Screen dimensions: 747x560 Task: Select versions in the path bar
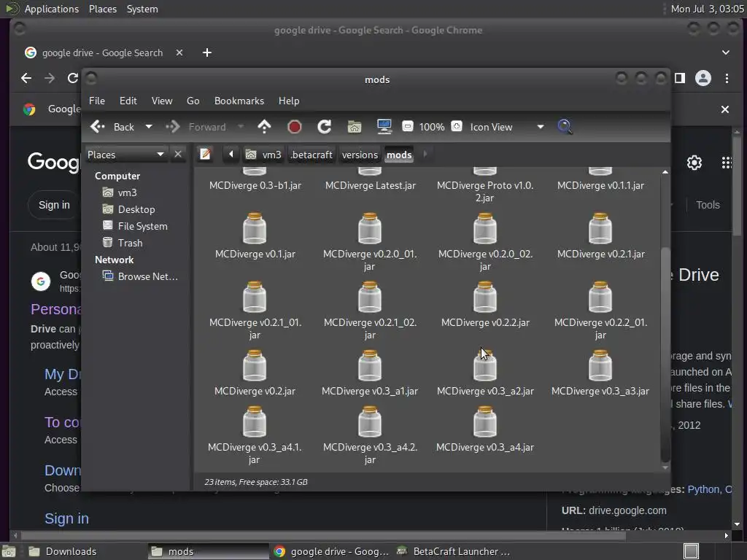(360, 155)
